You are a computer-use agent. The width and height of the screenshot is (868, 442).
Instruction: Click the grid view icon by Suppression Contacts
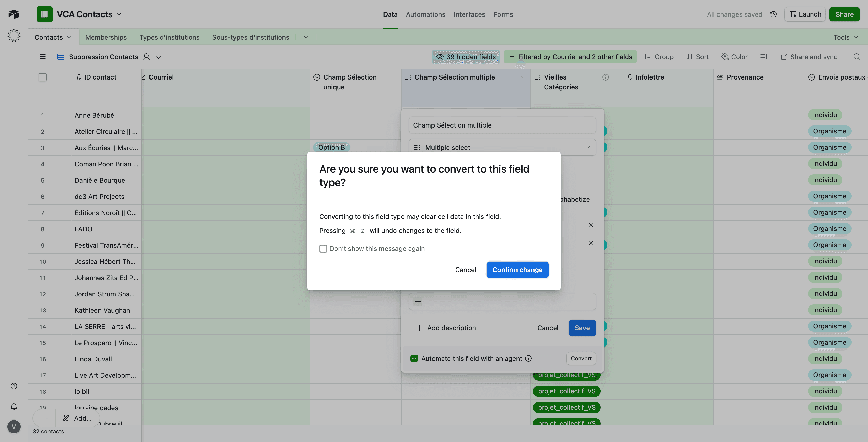pyautogui.click(x=61, y=57)
